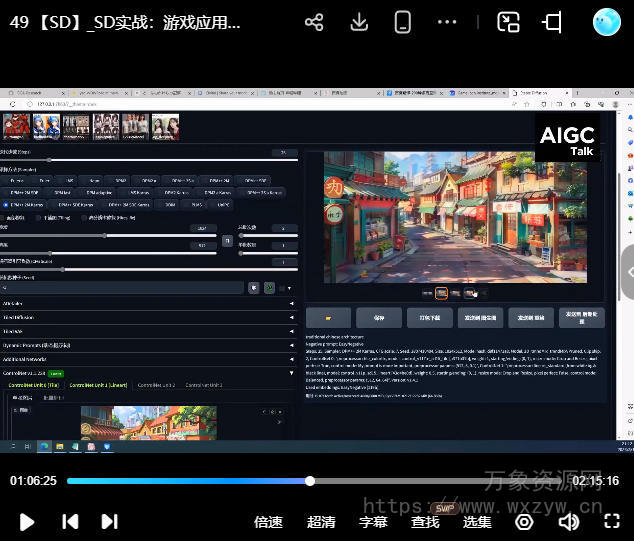Open the 选集 episode list

[477, 521]
